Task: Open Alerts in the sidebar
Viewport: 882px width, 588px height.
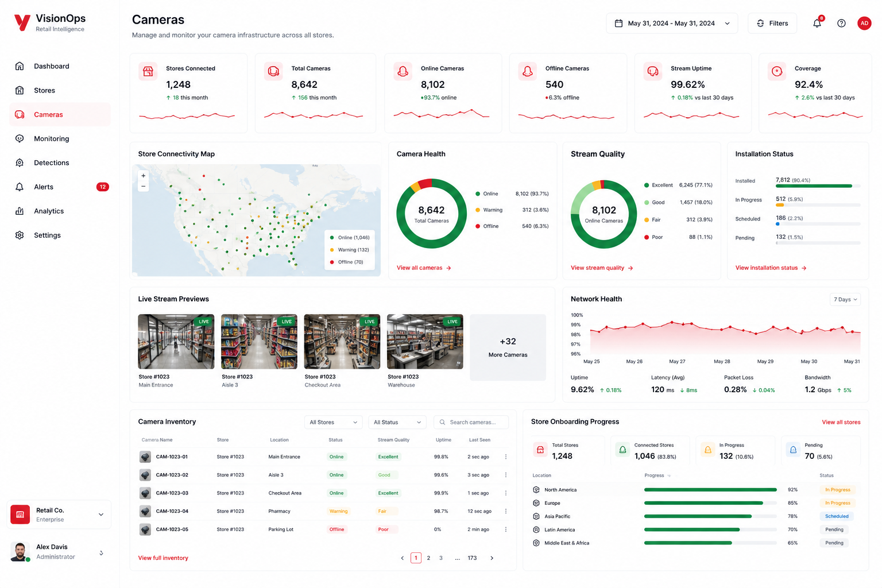Action: click(x=60, y=187)
